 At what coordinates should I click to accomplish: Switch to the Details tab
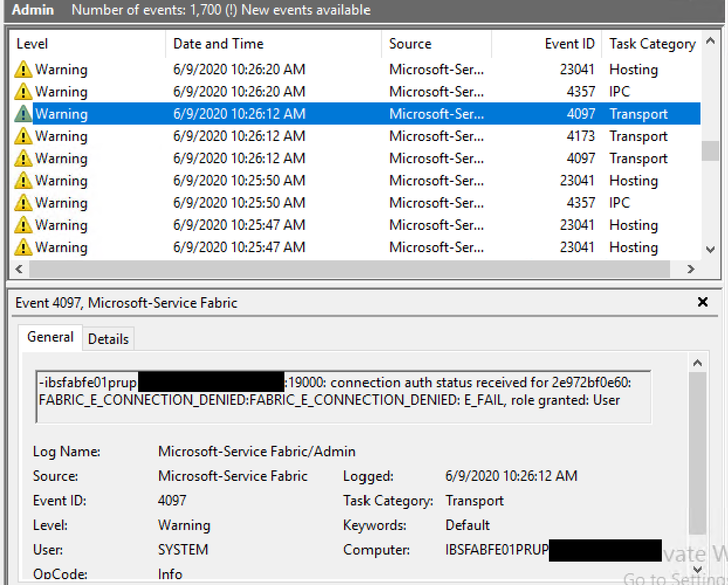pyautogui.click(x=108, y=338)
